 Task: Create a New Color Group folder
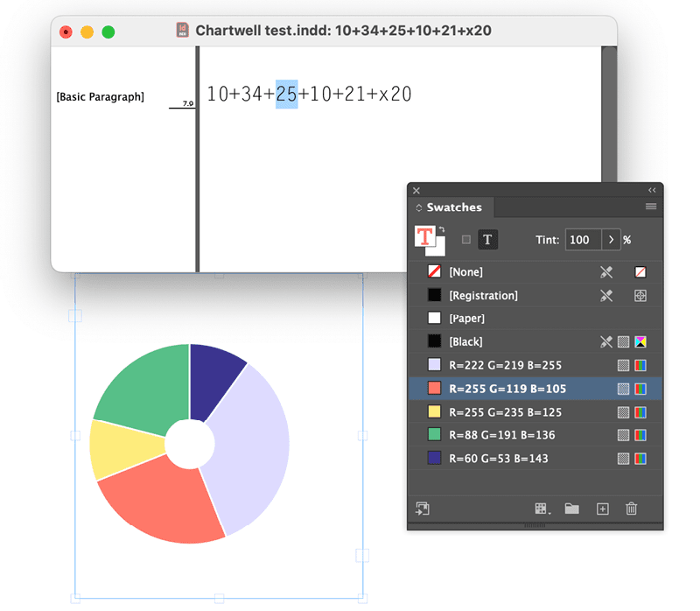[x=571, y=509]
